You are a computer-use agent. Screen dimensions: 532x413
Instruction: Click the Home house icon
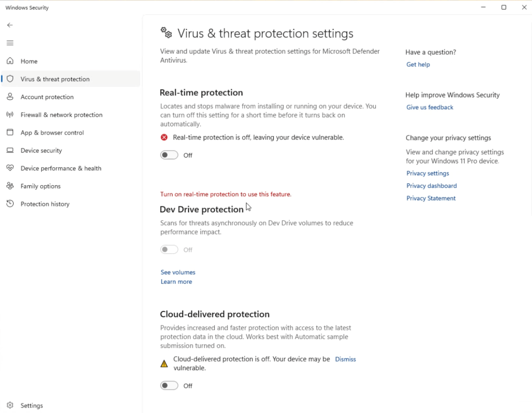click(10, 61)
